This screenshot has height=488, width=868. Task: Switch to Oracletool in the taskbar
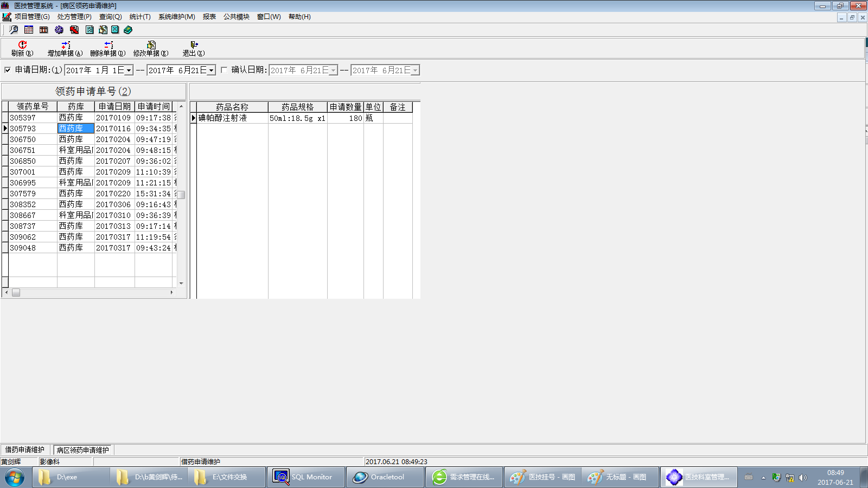pos(385,477)
